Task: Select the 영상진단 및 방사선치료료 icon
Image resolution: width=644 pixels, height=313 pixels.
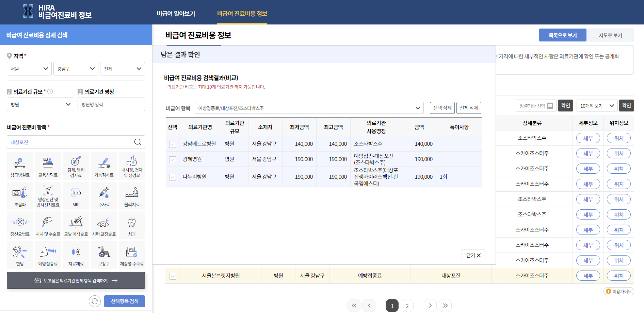Action: point(48,195)
